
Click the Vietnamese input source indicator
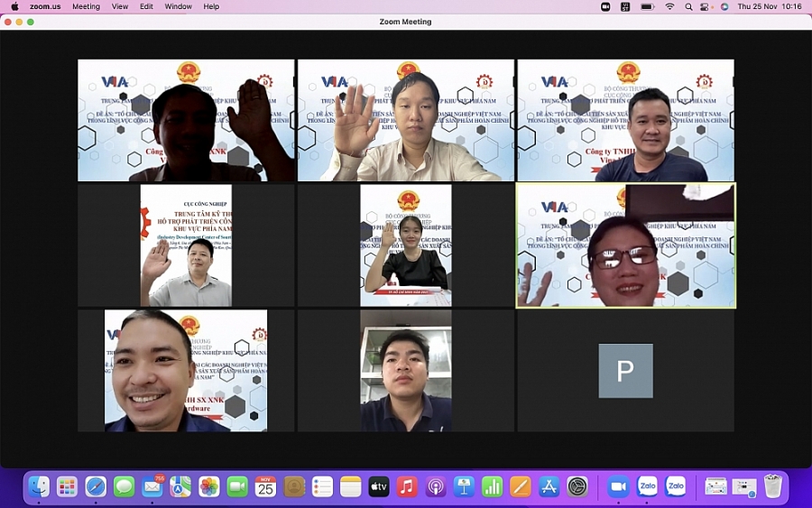pos(624,6)
